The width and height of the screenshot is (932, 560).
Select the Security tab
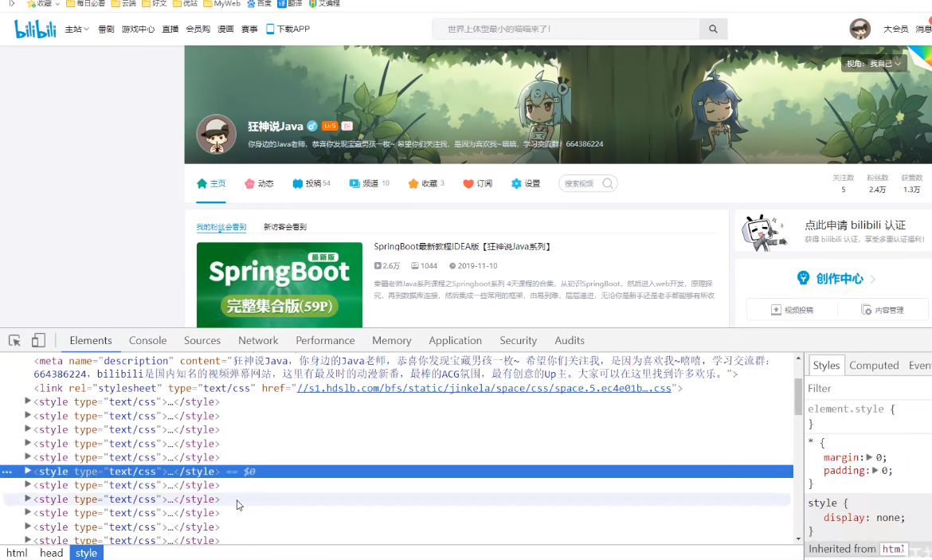coord(518,340)
